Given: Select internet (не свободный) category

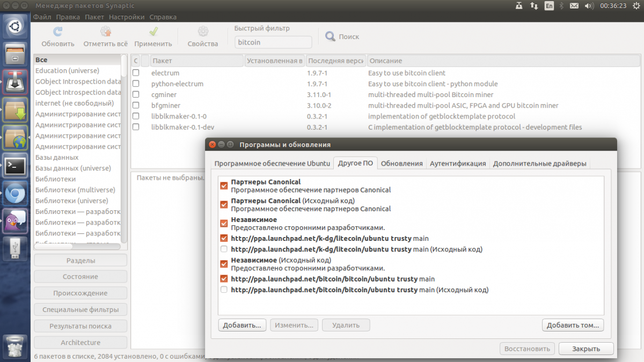Looking at the screenshot, I should point(78,103).
